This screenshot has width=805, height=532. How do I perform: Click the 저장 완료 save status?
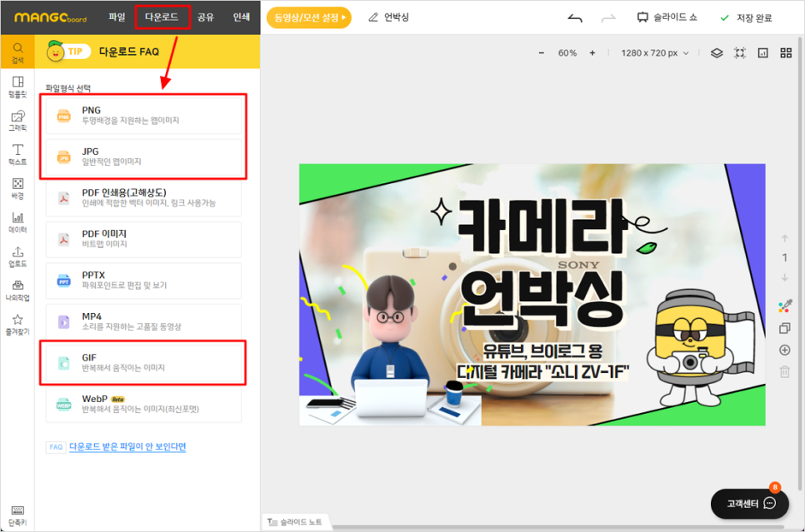pos(747,18)
